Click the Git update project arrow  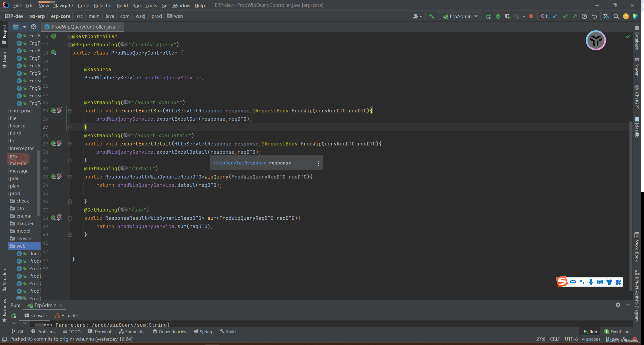point(555,16)
